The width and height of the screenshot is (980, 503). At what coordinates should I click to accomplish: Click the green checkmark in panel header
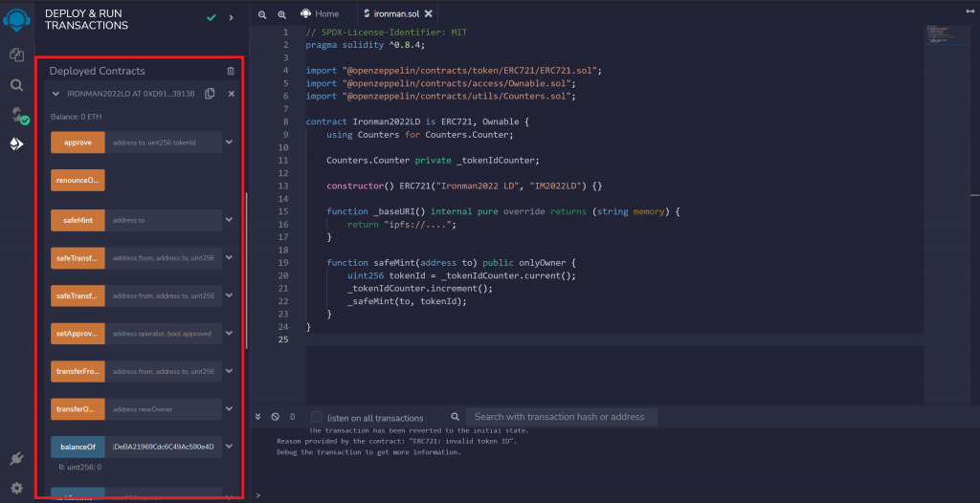coord(212,18)
